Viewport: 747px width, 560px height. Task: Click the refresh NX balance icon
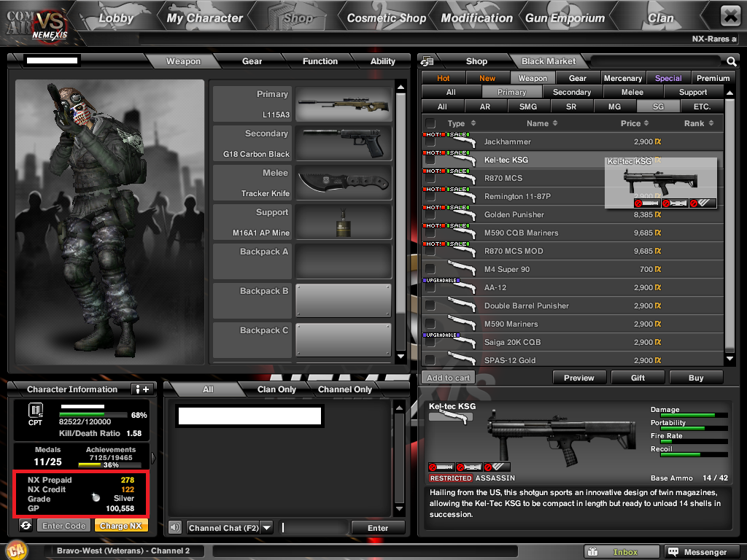coord(26,526)
